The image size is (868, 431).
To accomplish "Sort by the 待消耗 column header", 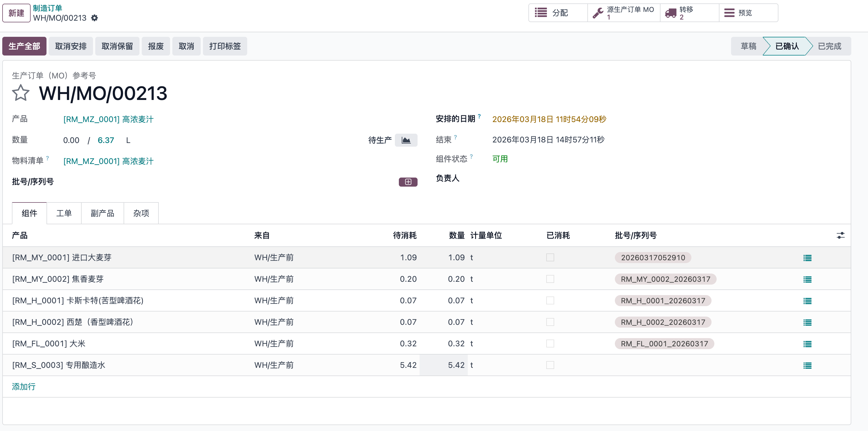I will pos(405,235).
